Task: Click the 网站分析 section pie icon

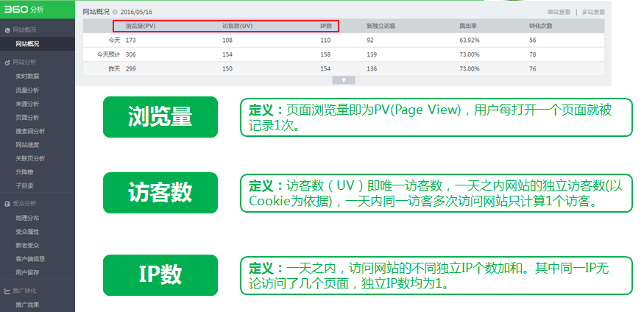Action: (7, 63)
